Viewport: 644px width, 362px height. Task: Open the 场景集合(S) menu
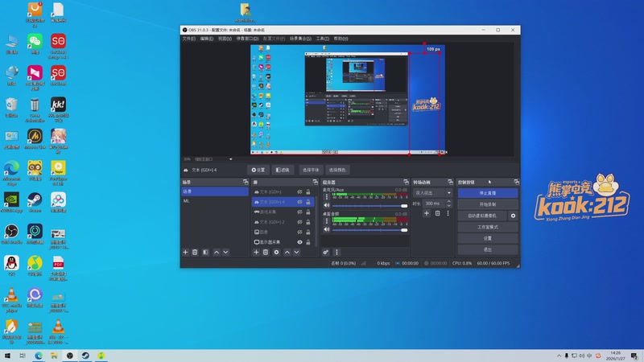point(300,39)
